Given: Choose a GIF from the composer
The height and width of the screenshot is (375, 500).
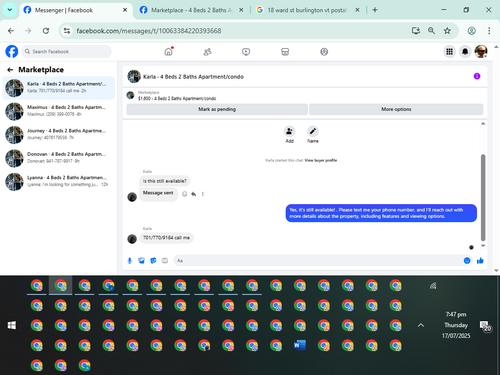Looking at the screenshot, I should [x=165, y=261].
